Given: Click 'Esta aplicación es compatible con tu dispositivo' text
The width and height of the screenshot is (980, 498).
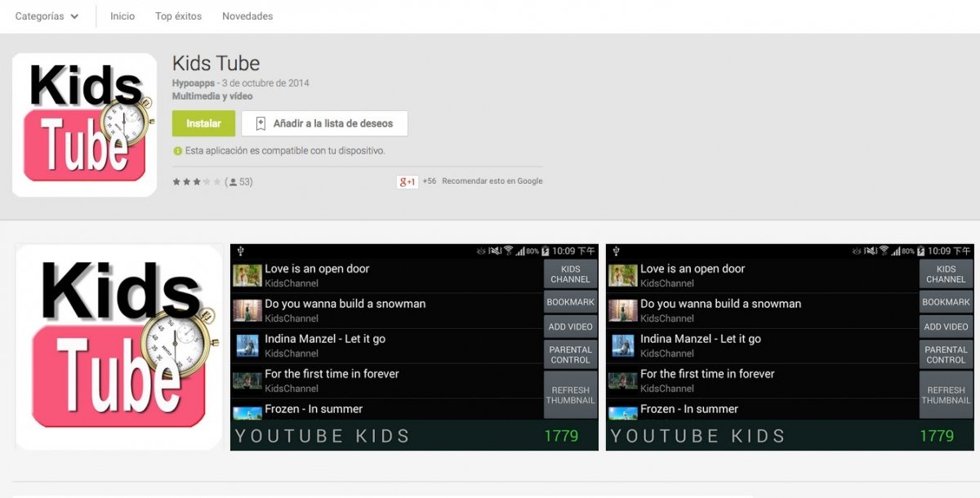Looking at the screenshot, I should [285, 151].
